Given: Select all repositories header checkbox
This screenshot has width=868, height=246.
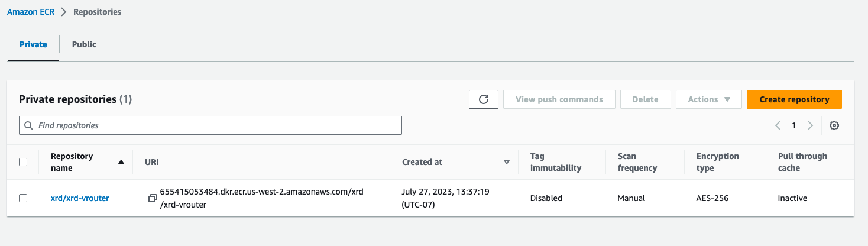Looking at the screenshot, I should 23,162.
